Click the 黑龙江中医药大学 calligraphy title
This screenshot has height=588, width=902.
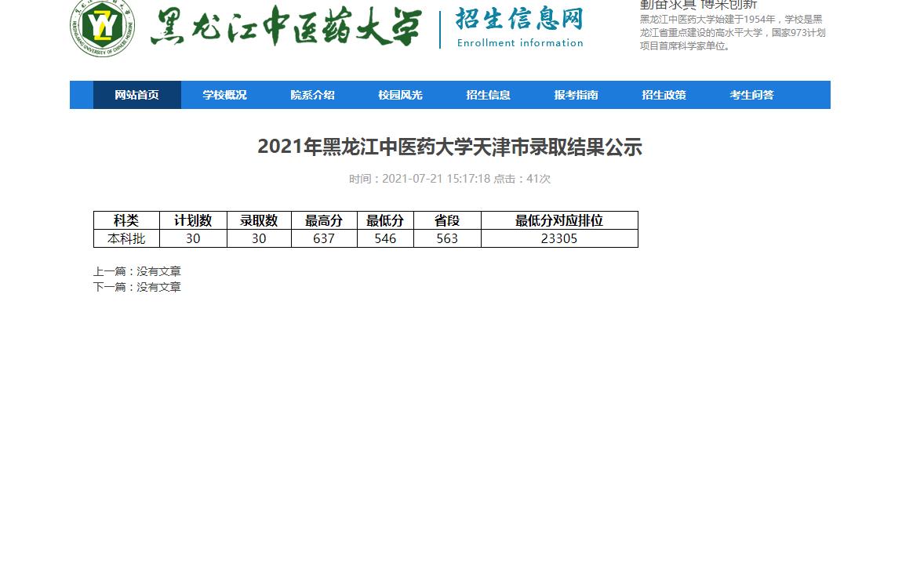tap(286, 27)
